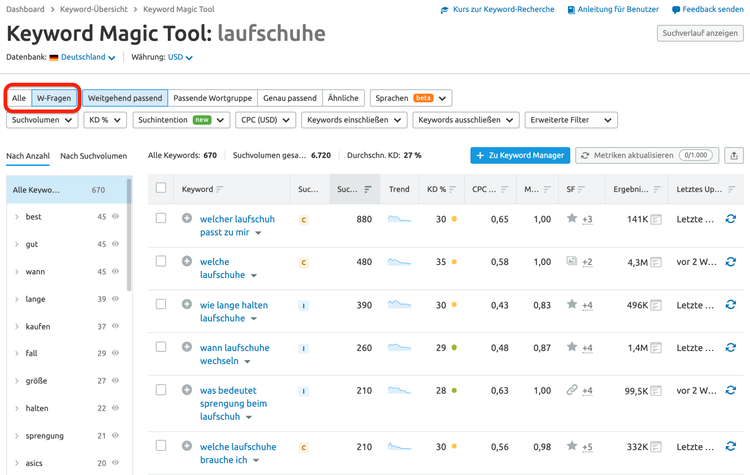Add 'was bedeutet sprengung beim laufschuh' via plus icon

pyautogui.click(x=187, y=390)
